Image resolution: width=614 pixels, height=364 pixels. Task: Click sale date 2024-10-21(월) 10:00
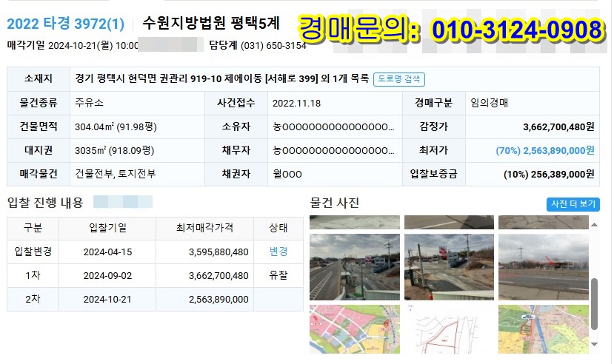(x=93, y=45)
